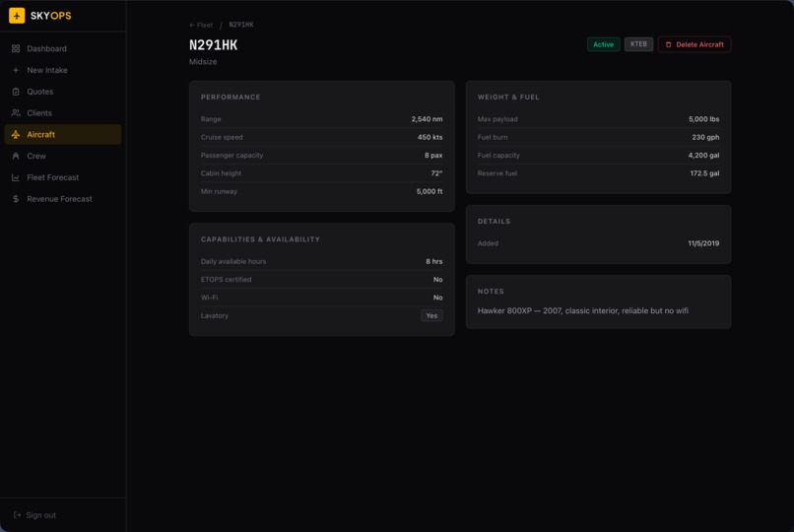Click the Midsize subtitle
Screen dimensions: 794x532
[x=203, y=62]
